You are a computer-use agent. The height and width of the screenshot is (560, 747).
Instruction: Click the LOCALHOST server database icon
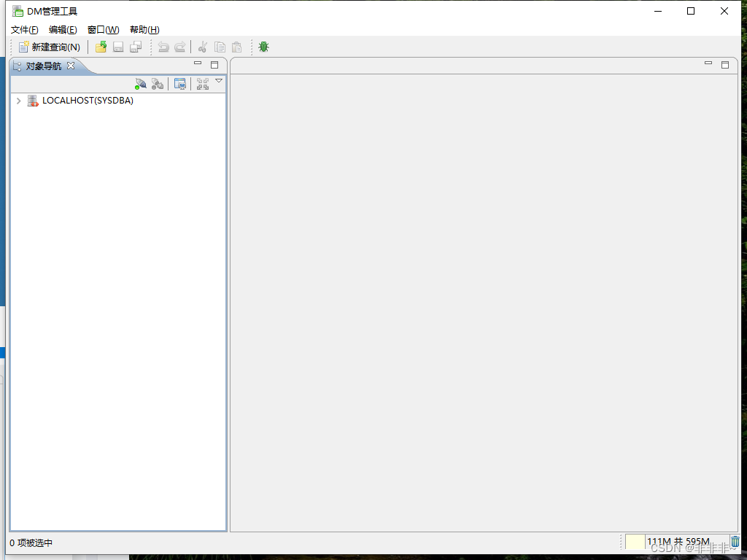[x=33, y=101]
